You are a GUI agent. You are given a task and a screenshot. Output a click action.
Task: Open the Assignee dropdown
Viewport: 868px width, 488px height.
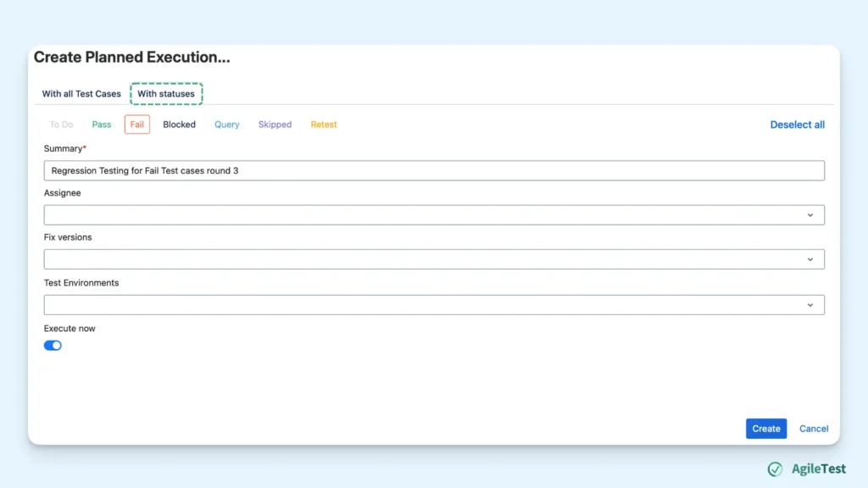(434, 214)
